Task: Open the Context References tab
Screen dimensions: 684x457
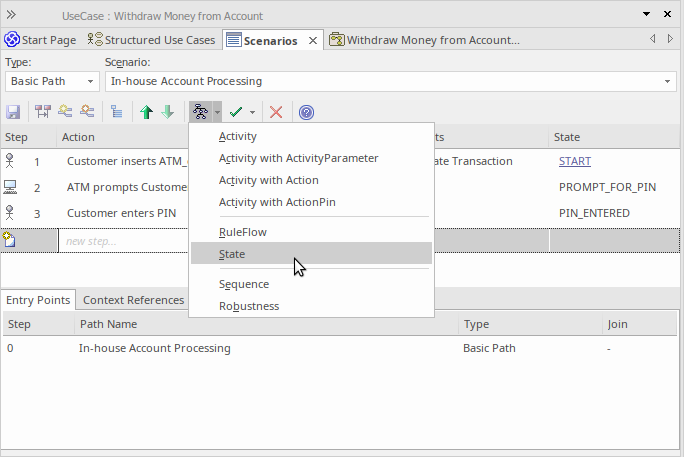Action: pos(133,300)
